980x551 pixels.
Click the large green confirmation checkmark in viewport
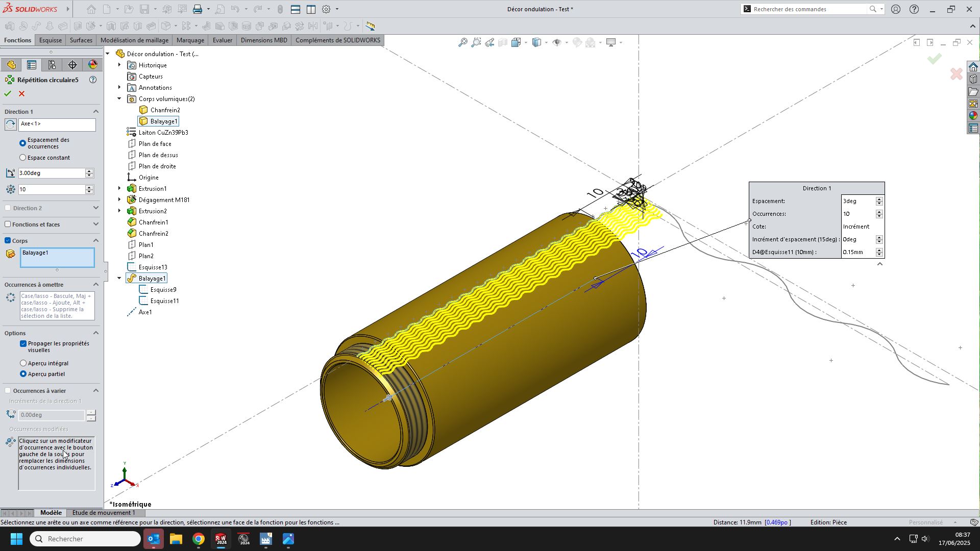point(935,59)
